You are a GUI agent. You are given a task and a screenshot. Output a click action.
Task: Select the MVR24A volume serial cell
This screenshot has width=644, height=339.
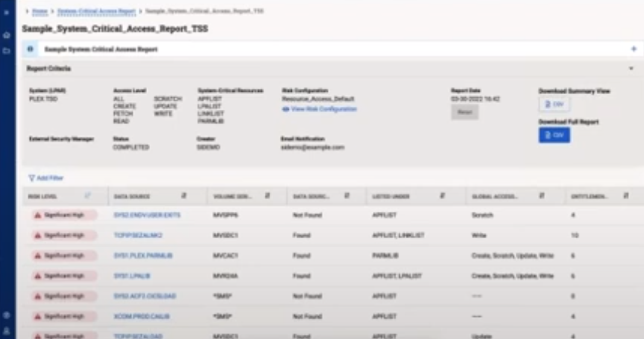pyautogui.click(x=226, y=276)
